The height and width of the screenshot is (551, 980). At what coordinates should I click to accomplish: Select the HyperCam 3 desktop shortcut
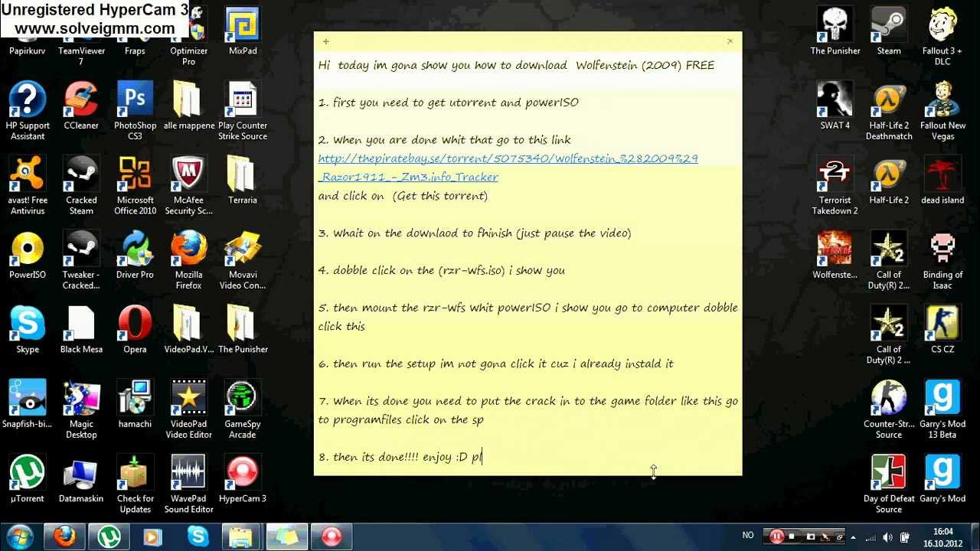point(243,479)
